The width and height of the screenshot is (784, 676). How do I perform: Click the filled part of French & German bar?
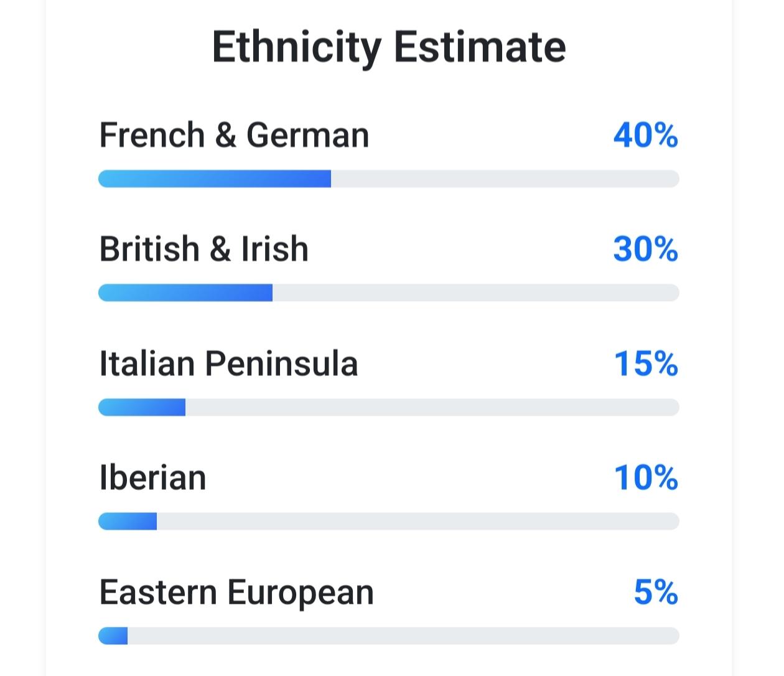coord(215,179)
